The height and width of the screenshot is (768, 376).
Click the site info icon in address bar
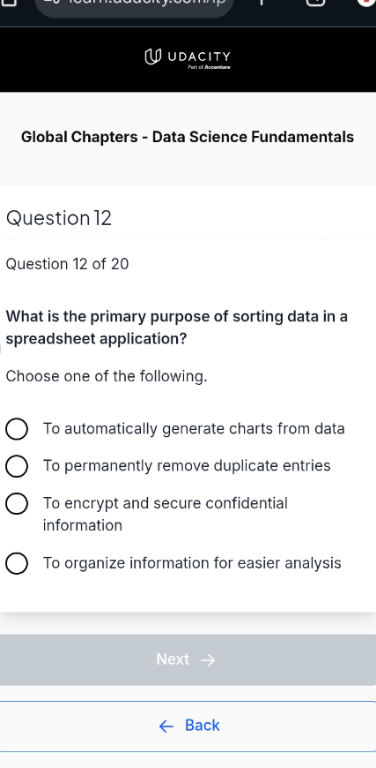point(53,2)
